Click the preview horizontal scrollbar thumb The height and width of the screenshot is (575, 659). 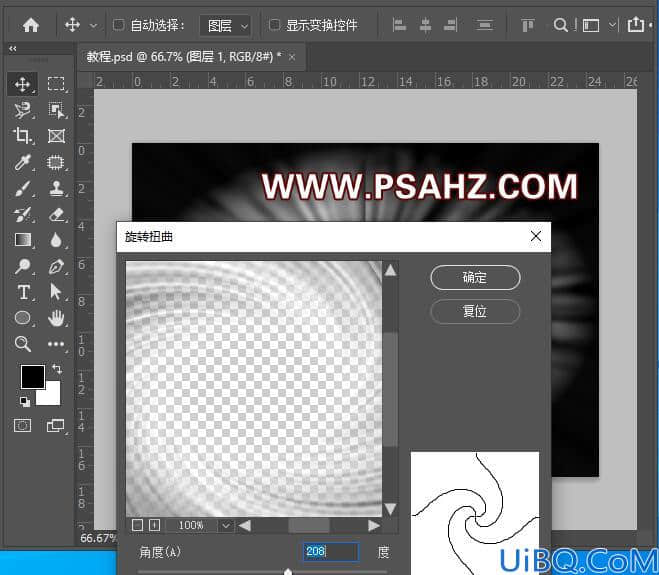coord(308,525)
